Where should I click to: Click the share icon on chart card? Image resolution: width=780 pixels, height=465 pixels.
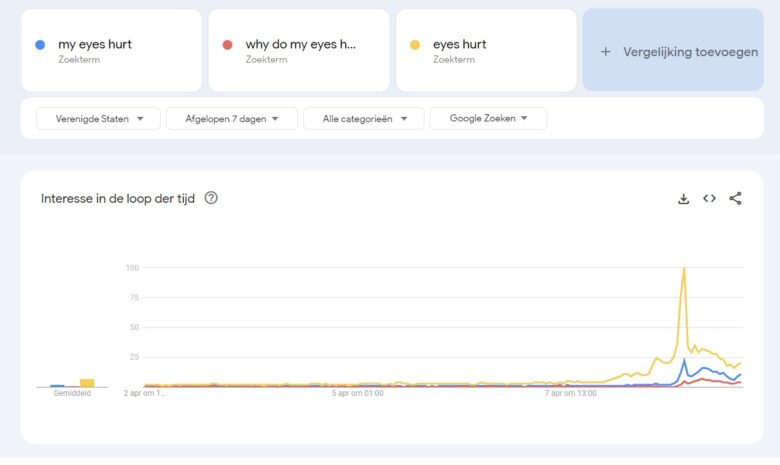[x=735, y=199]
